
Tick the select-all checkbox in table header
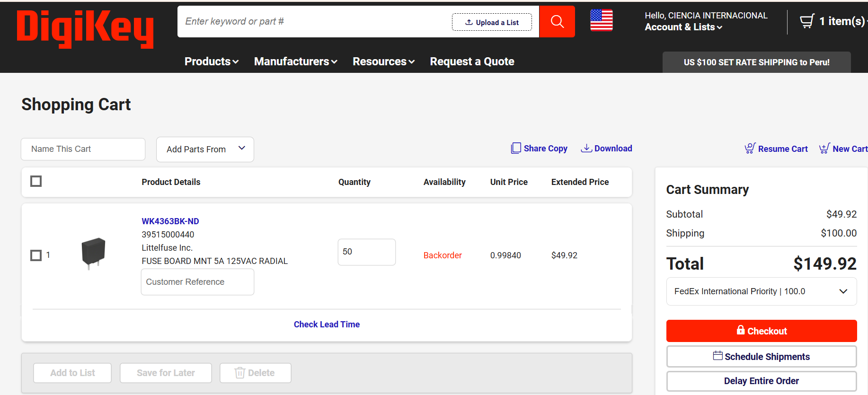pos(36,181)
